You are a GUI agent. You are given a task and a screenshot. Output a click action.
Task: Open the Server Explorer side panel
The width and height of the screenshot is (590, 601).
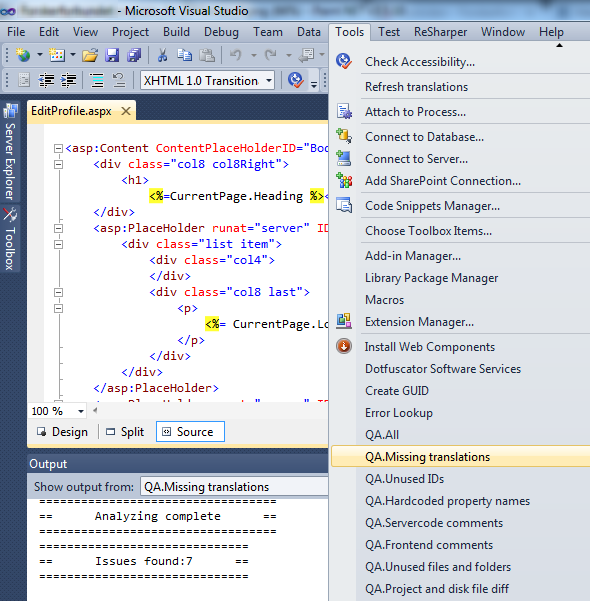10,152
